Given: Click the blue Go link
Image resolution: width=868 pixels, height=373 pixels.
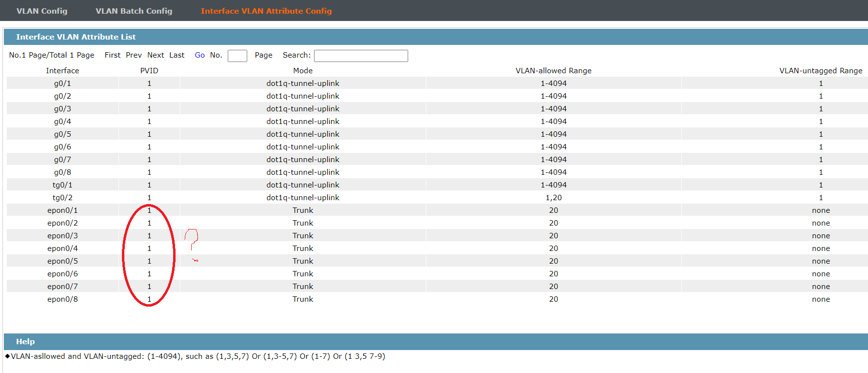Looking at the screenshot, I should click(200, 55).
